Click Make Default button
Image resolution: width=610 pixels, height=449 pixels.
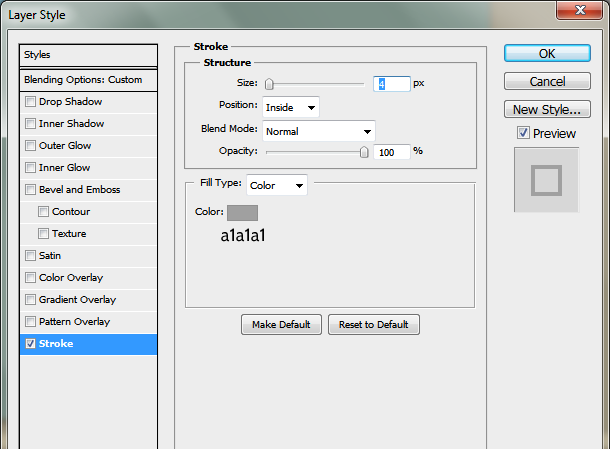click(x=281, y=324)
